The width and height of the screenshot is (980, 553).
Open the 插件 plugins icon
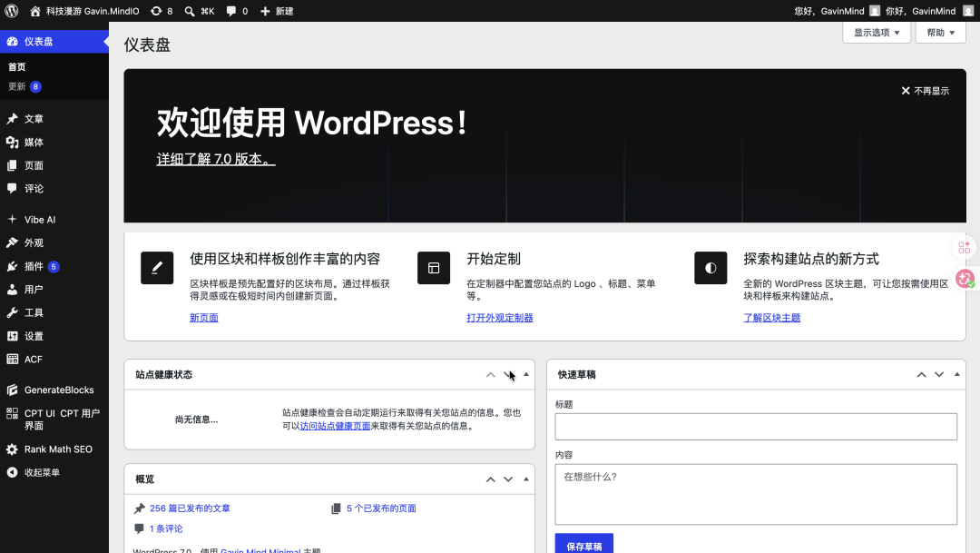[x=12, y=266]
